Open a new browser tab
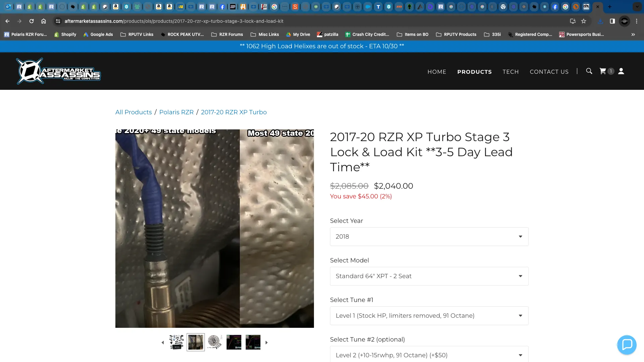The image size is (644, 362). click(610, 7)
